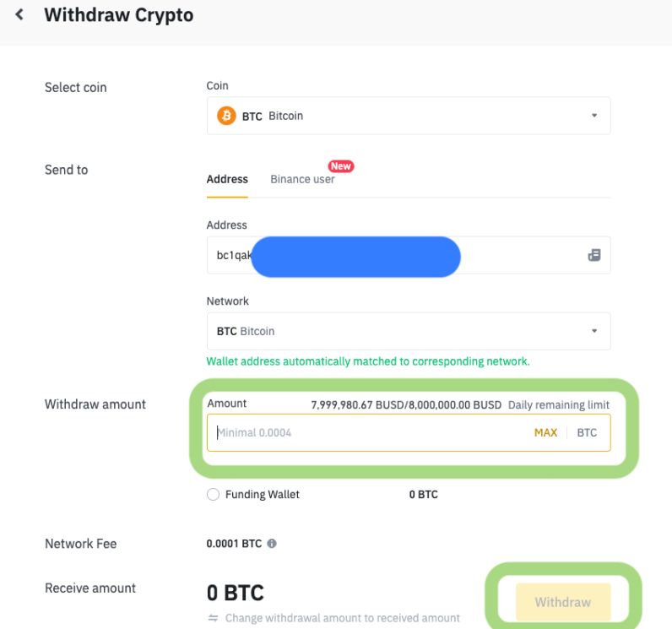Click the MAX amount link

[545, 432]
